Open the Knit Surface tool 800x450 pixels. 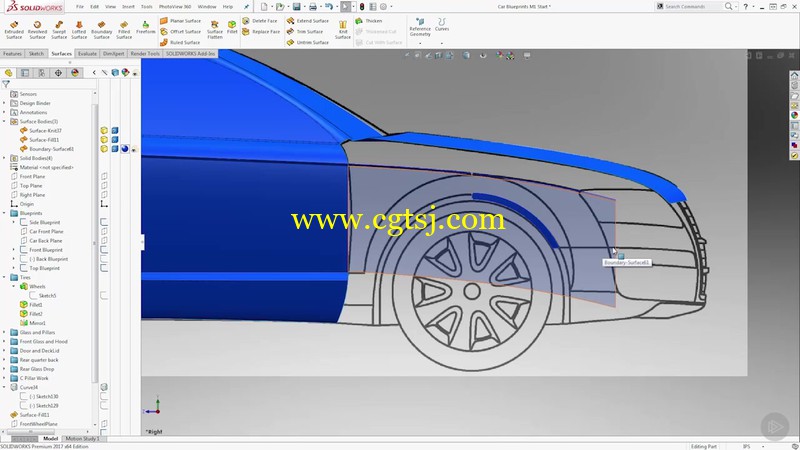(x=342, y=30)
